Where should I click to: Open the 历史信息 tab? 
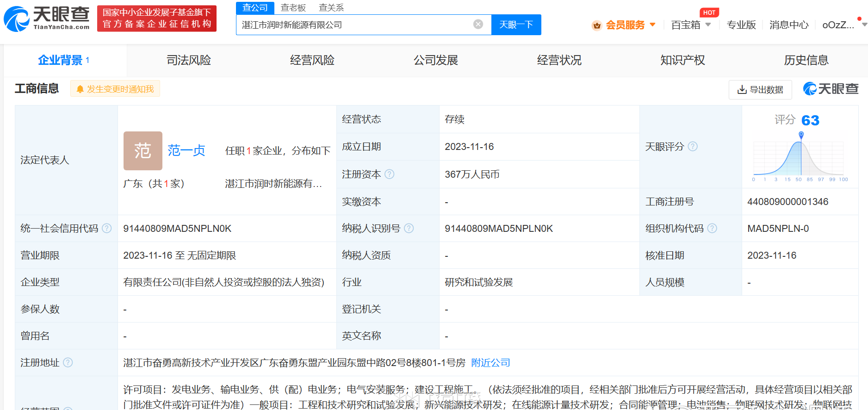(x=806, y=60)
